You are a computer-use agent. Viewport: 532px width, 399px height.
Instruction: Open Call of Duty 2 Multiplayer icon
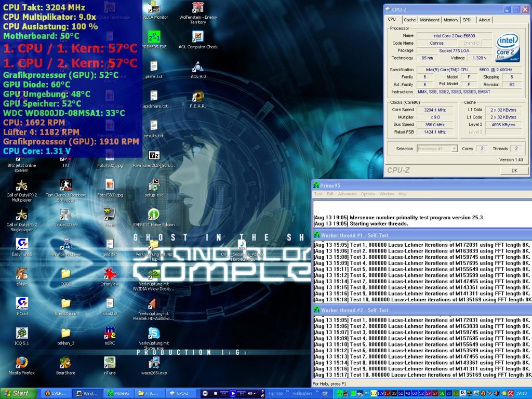(x=22, y=190)
